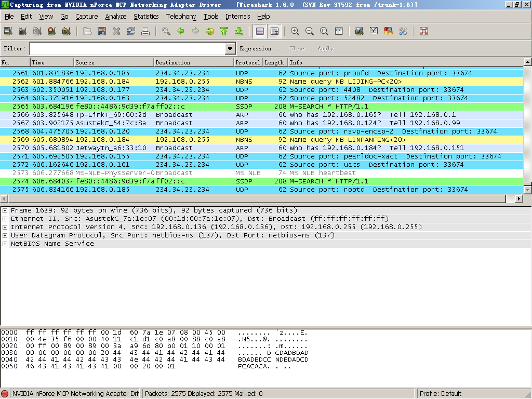Toggle auto scroll in live capture
Viewport: 532px width, 399px height.
[x=274, y=32]
